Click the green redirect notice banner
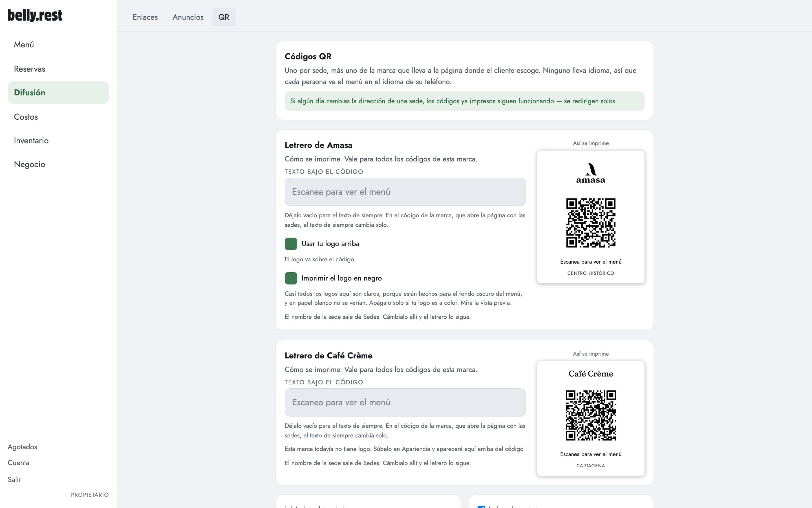Viewport: 812px width, 508px height. pos(464,101)
